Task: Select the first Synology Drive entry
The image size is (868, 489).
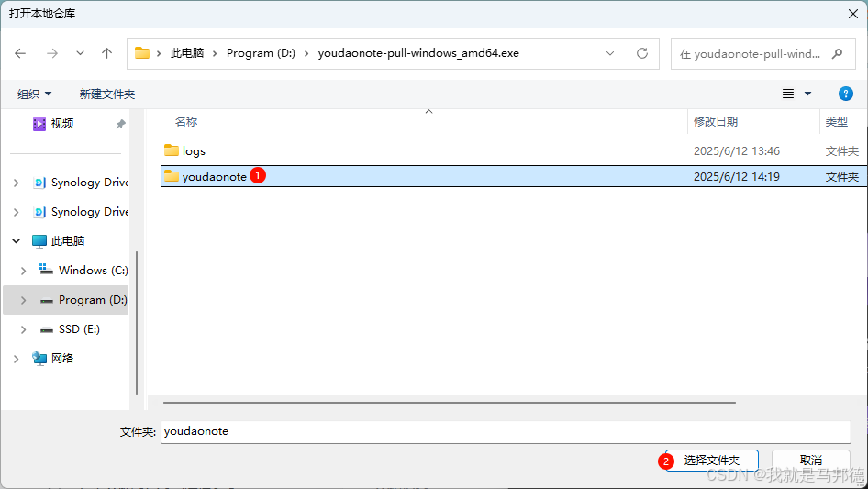Action: click(x=81, y=183)
